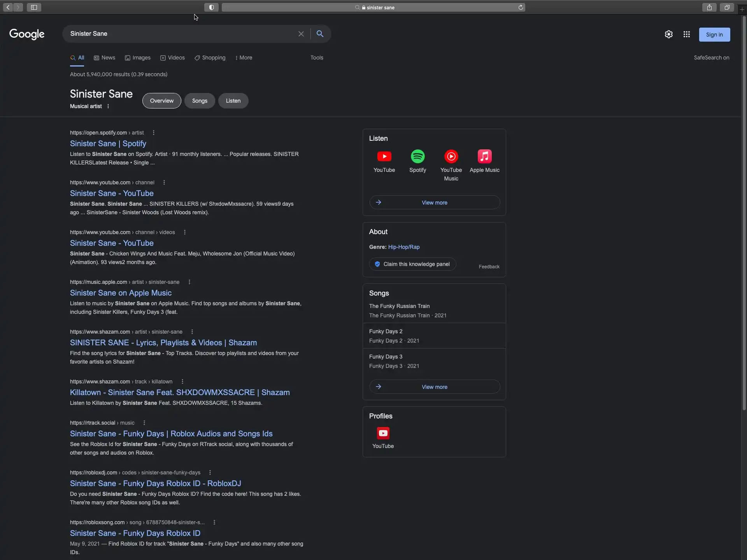Click inside the Google search field
The width and height of the screenshot is (747, 560).
[x=179, y=34]
